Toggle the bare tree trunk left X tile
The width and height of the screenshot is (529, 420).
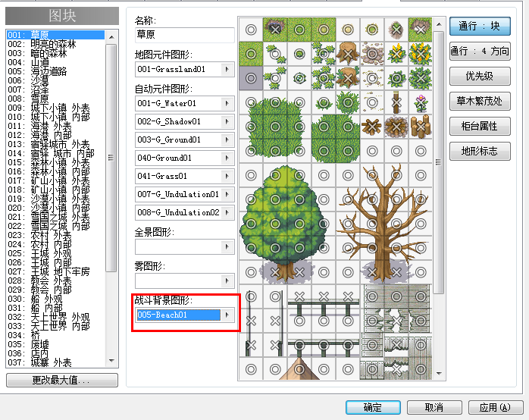(x=372, y=272)
